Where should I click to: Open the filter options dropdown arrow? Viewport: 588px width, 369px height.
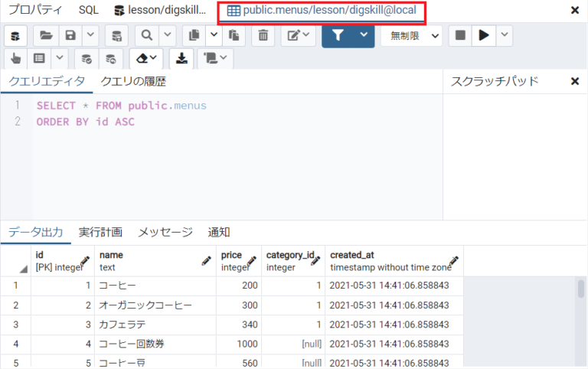(x=364, y=35)
